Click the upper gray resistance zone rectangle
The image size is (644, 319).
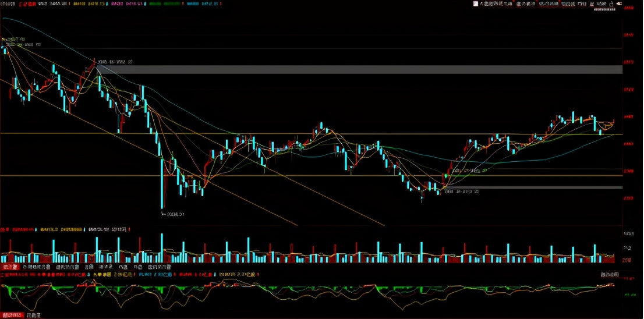(361, 69)
